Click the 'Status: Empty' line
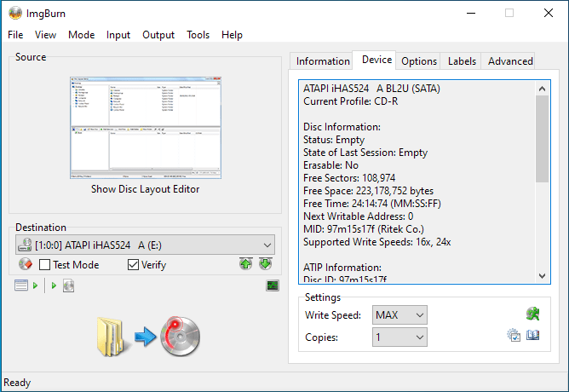The height and width of the screenshot is (392, 569). click(334, 140)
